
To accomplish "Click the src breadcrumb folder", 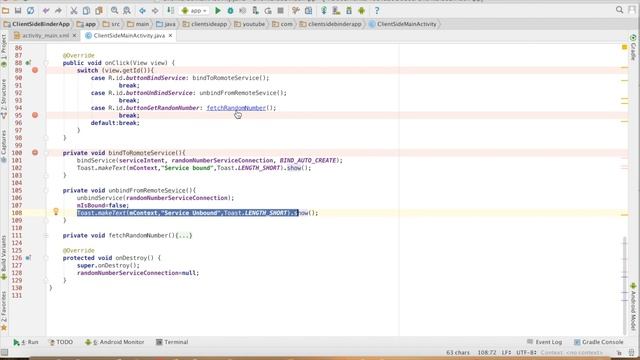I will coord(111,24).
